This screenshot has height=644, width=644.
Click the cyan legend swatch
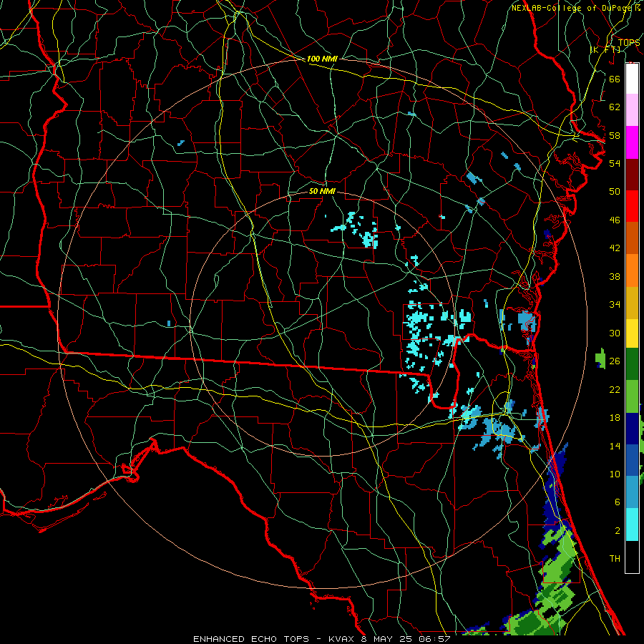[x=632, y=524]
